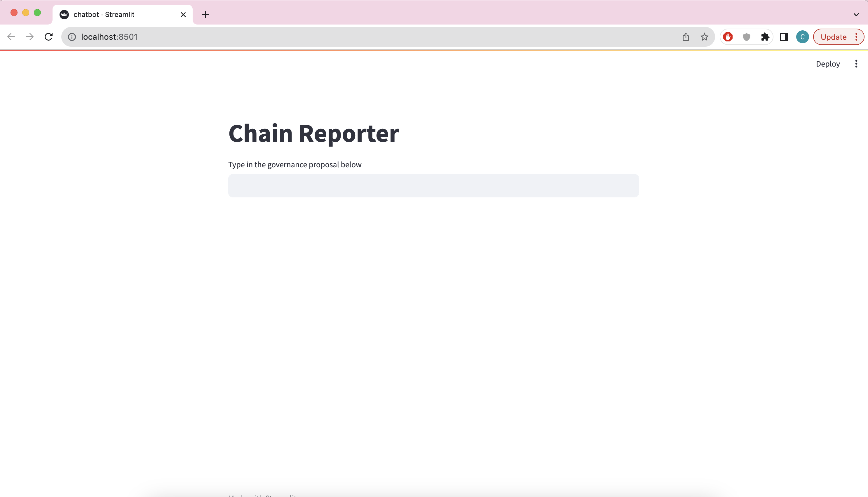Click the red close window button
The width and height of the screenshot is (868, 497).
14,13
